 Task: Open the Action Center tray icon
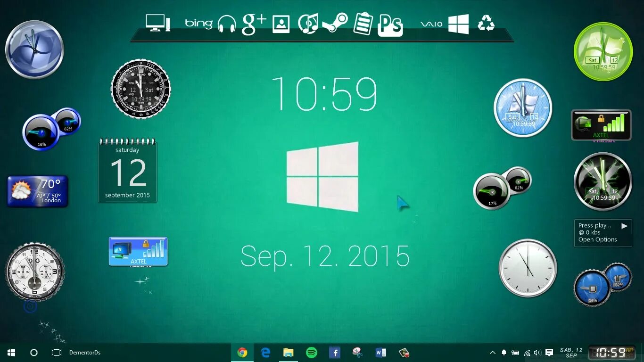click(549, 353)
